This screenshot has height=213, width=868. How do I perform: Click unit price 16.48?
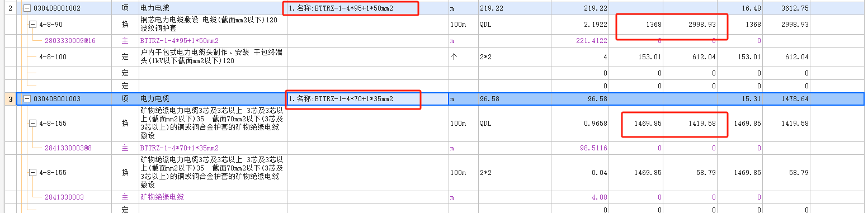pyautogui.click(x=751, y=8)
